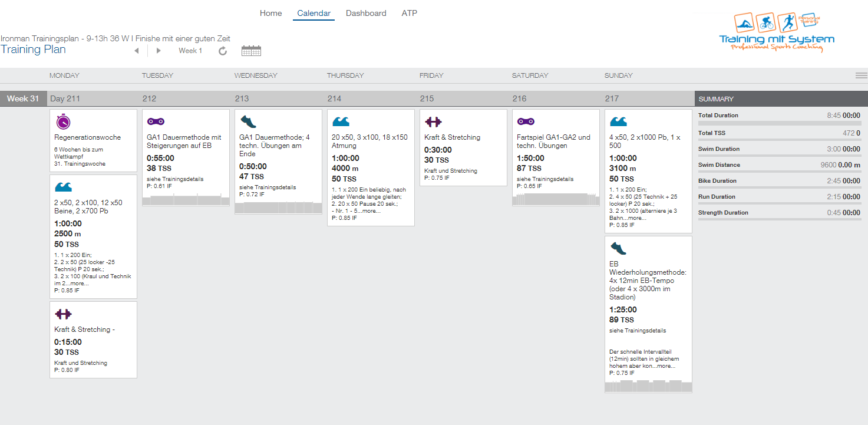Open the hamburger menu beside the weekday header
Image resolution: width=868 pixels, height=425 pixels.
click(861, 75)
